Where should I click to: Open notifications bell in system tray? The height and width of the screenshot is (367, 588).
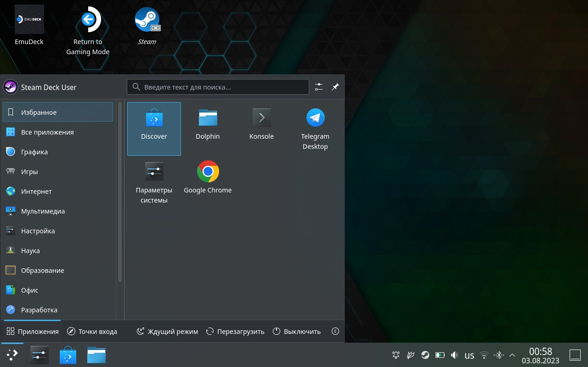coord(396,355)
